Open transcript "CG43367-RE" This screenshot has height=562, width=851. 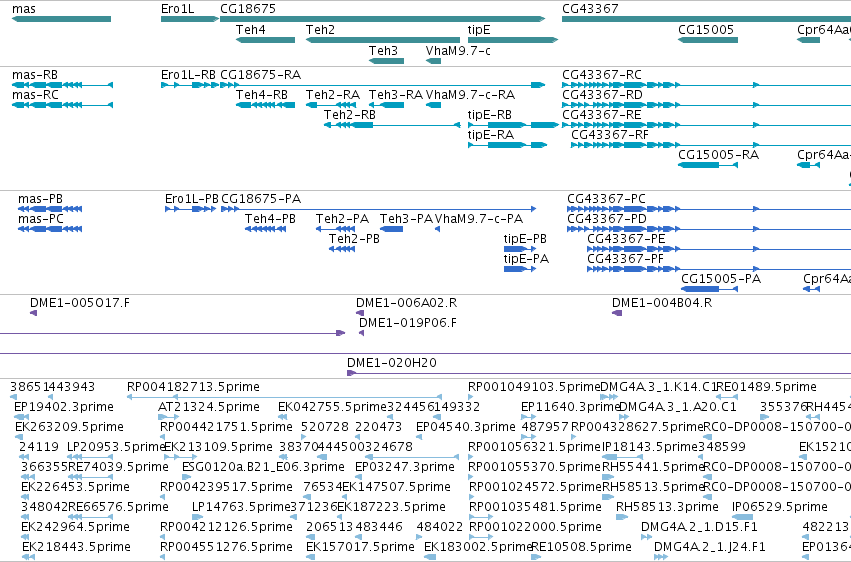(x=602, y=115)
